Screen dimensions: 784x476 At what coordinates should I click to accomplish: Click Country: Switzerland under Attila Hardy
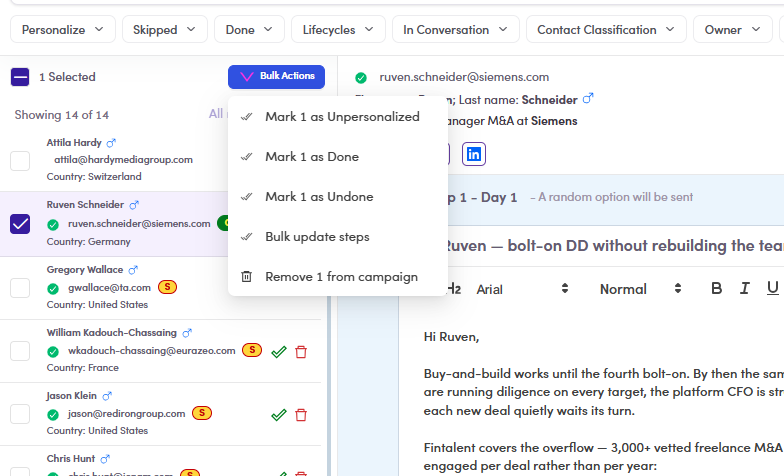click(94, 177)
